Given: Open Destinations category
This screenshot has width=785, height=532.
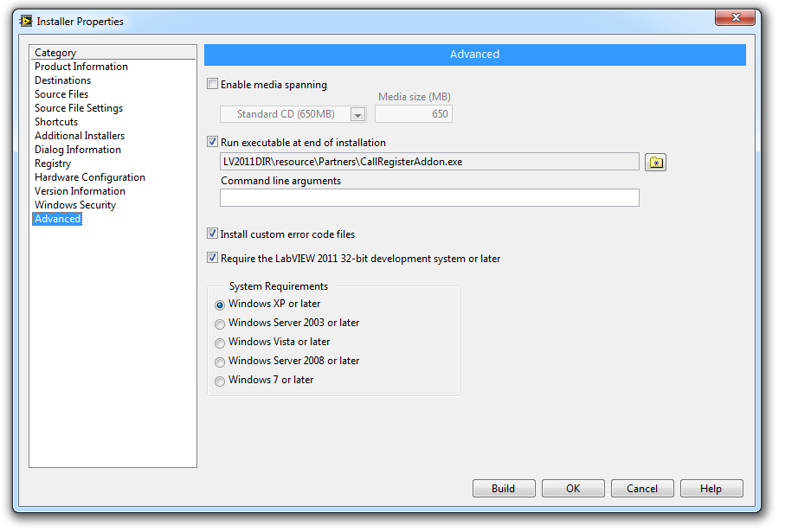Looking at the screenshot, I should click(63, 81).
